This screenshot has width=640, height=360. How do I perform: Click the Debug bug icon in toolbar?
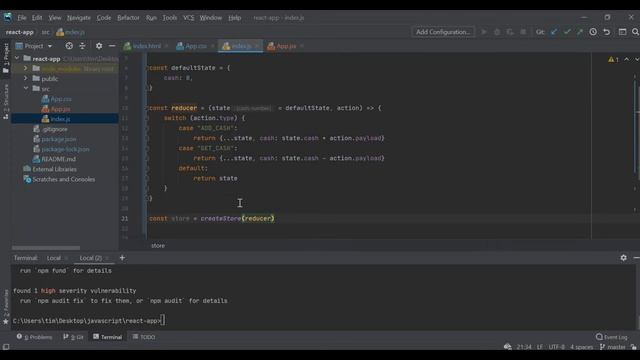click(x=497, y=32)
